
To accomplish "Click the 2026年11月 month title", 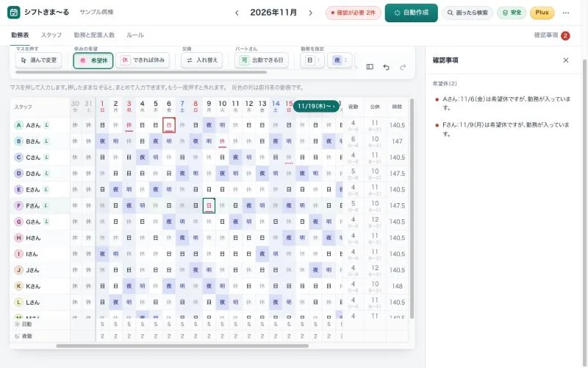I will click(273, 13).
